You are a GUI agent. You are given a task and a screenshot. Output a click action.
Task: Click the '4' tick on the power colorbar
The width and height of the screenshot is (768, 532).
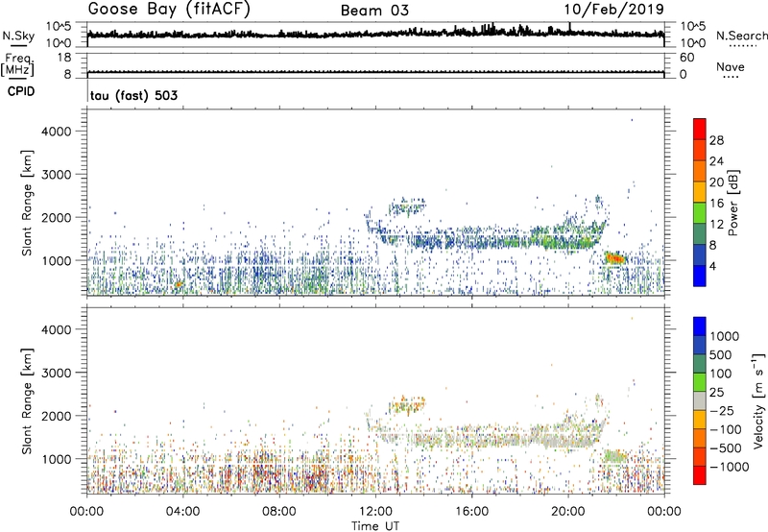713,266
